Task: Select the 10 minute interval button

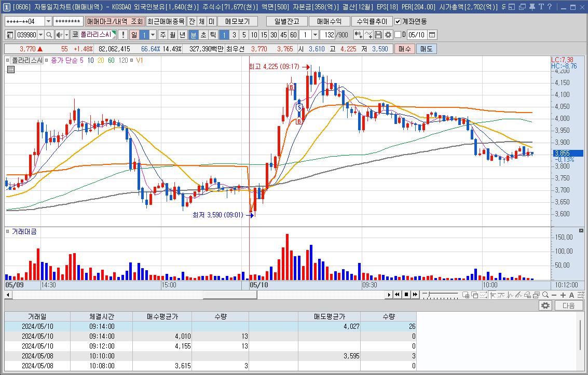Action: (254, 35)
